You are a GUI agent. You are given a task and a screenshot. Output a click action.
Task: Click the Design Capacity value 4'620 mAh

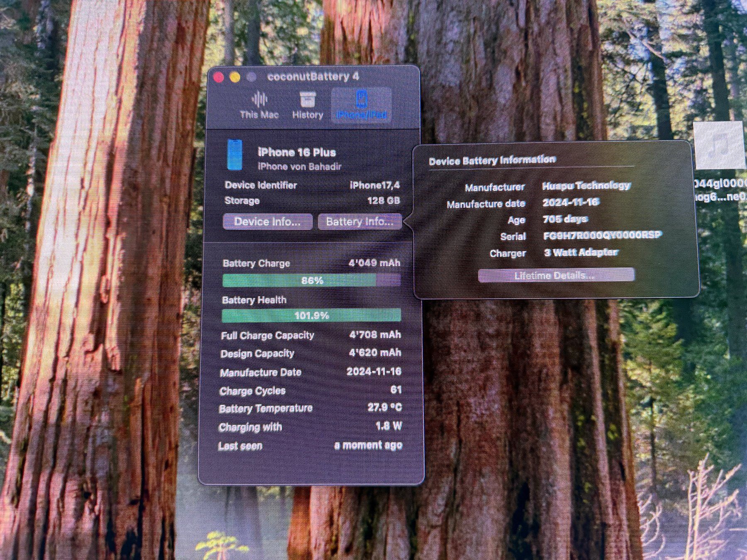(375, 353)
